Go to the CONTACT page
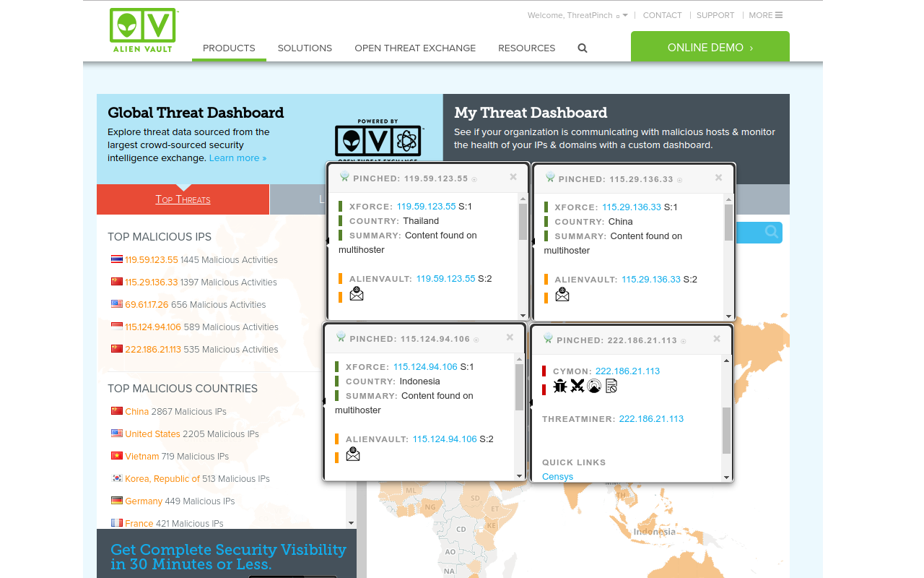Screen dimensions: 924x578 tap(663, 15)
